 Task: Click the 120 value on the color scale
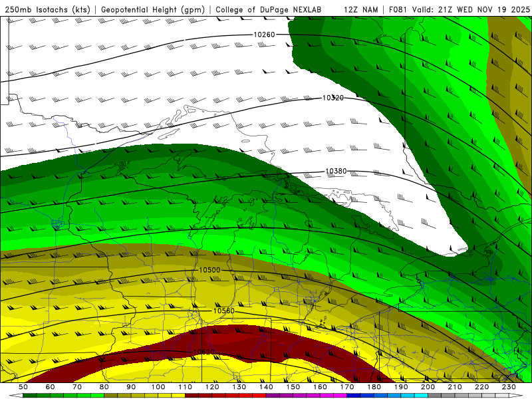(x=212, y=387)
